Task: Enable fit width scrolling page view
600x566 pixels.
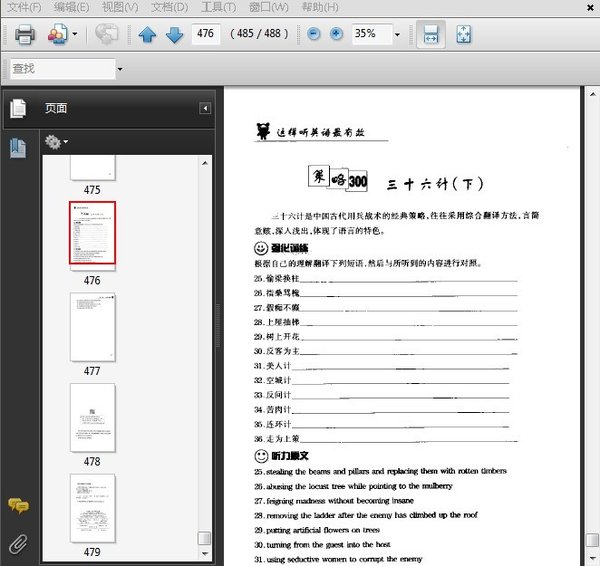Action: (x=430, y=34)
